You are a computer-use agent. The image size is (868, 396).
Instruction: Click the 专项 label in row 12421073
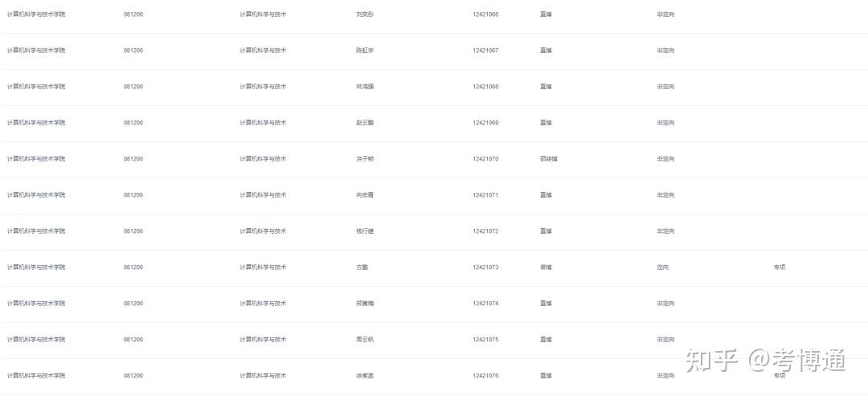pos(780,267)
